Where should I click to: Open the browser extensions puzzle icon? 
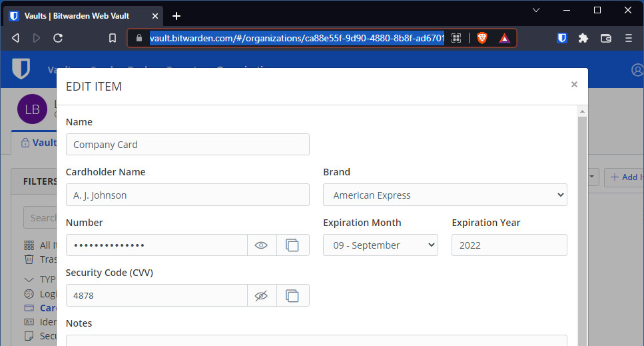(x=584, y=38)
